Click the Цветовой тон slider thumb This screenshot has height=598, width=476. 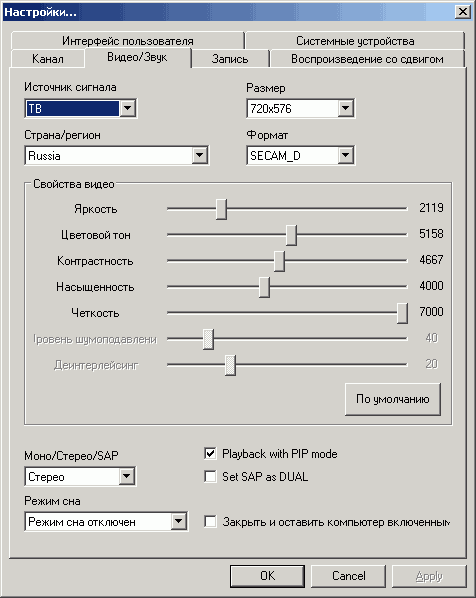pyautogui.click(x=291, y=235)
